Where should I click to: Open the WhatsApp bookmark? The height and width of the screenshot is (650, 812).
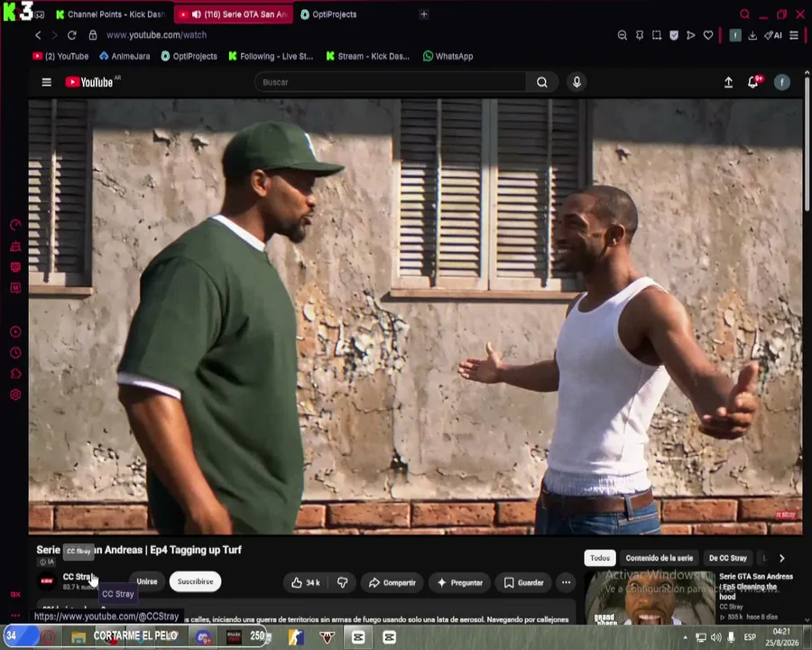click(448, 56)
